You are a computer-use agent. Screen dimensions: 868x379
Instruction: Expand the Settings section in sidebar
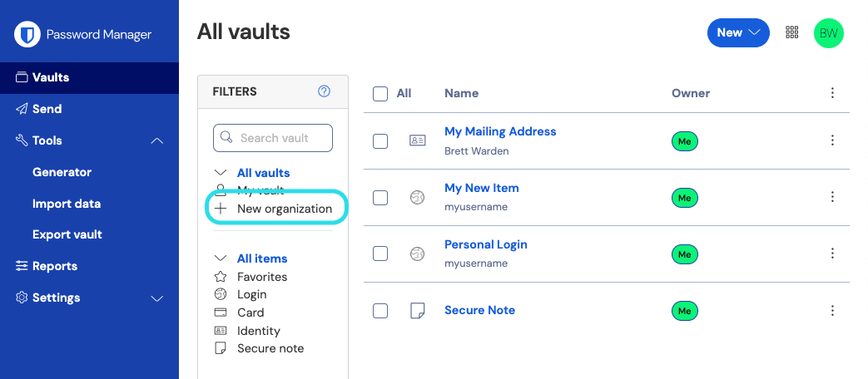click(157, 298)
